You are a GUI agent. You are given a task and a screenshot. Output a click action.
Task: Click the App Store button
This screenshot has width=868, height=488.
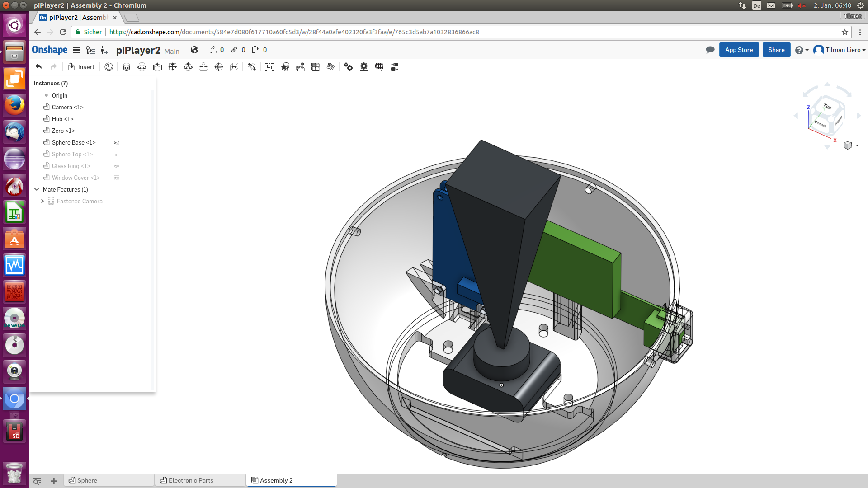coord(739,50)
